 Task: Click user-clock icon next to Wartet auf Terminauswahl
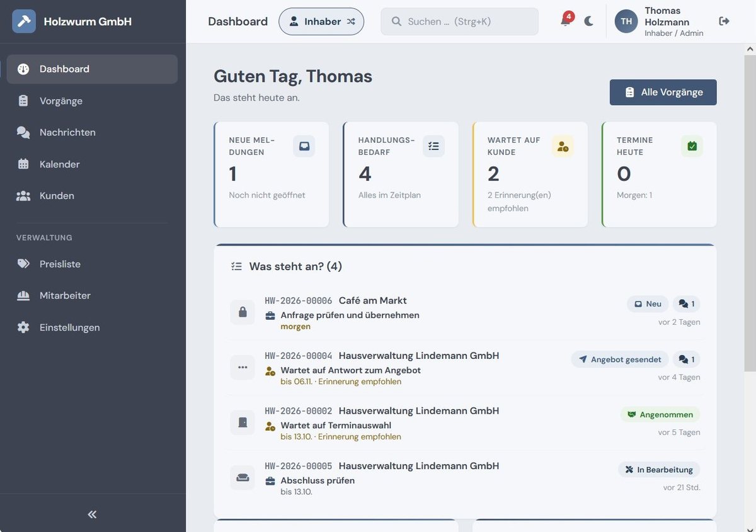coord(270,426)
